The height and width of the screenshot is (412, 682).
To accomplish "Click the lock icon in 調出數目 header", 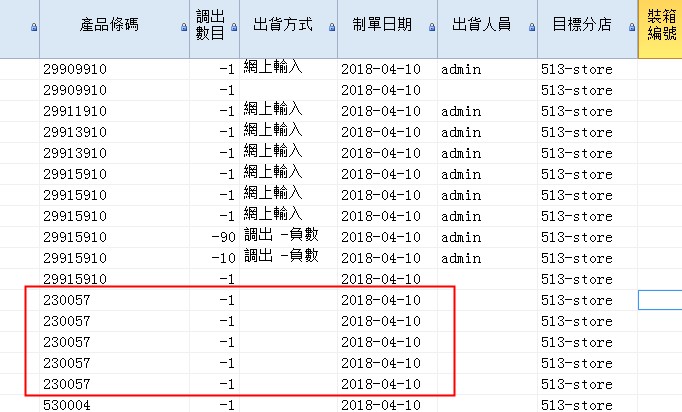I will point(232,29).
